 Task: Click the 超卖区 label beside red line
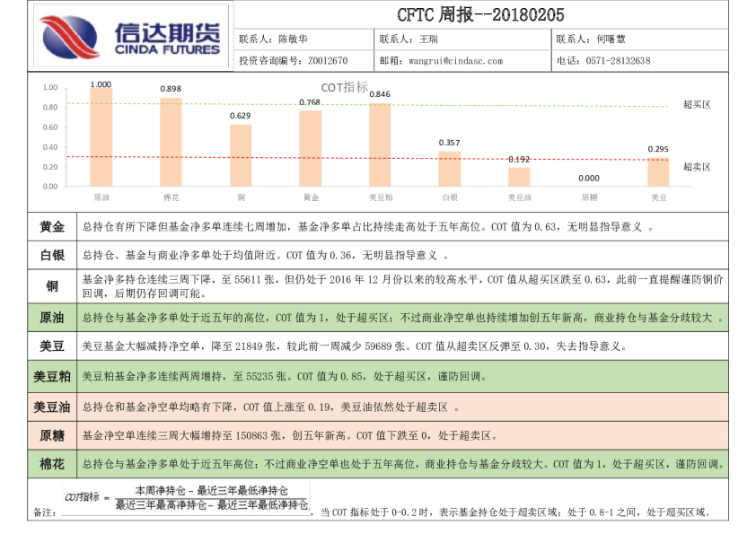click(x=696, y=166)
